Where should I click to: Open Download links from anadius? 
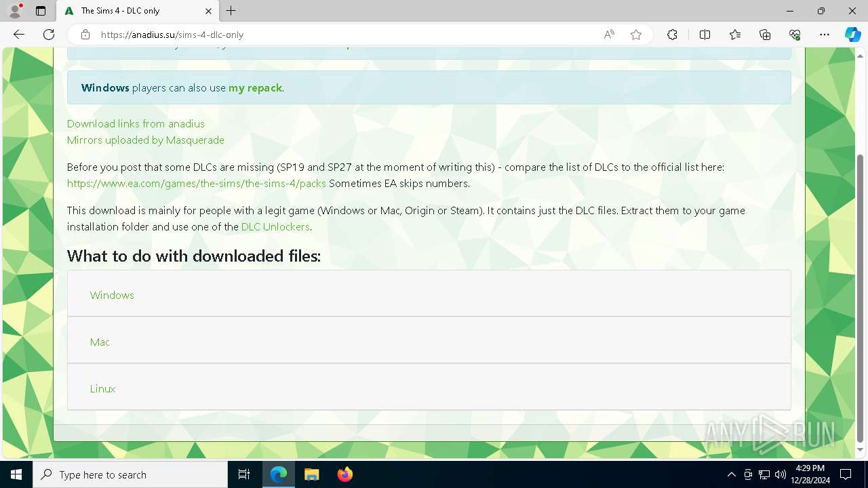click(x=136, y=123)
